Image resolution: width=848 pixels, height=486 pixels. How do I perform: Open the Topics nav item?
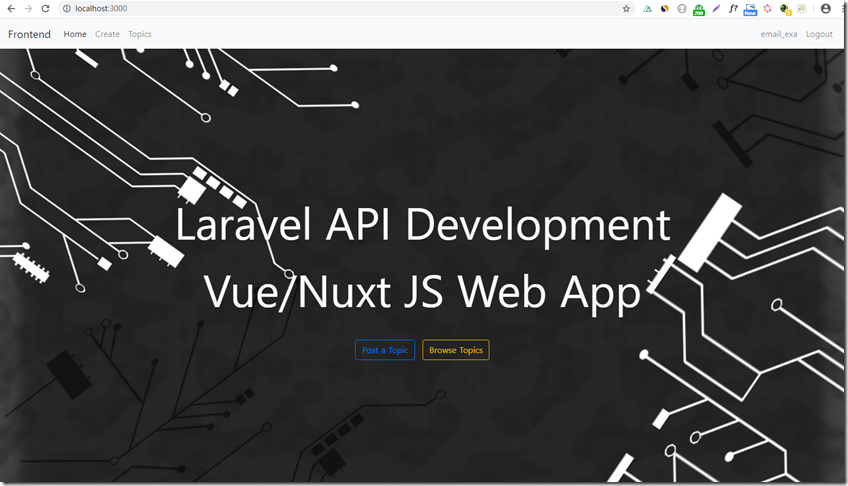140,34
